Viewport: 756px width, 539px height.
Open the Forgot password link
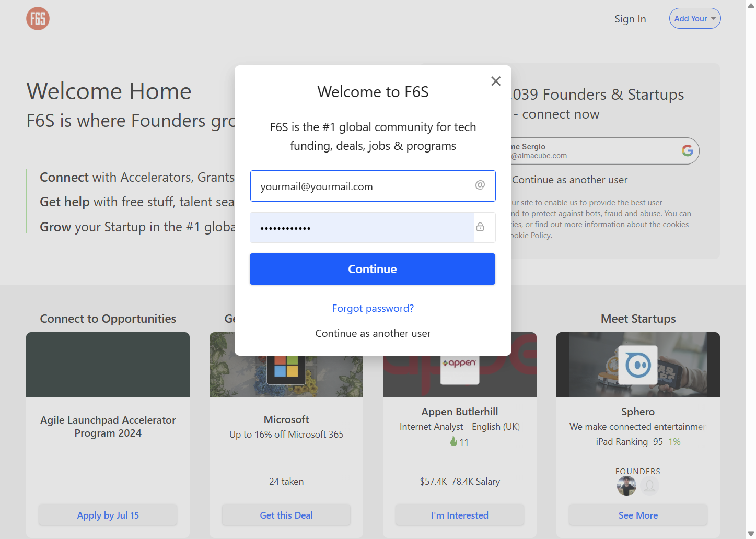[373, 308]
